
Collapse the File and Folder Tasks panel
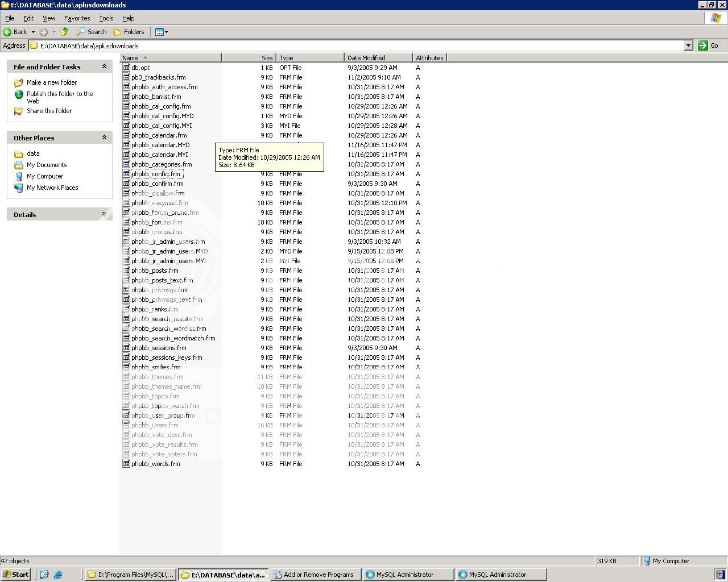tap(104, 66)
